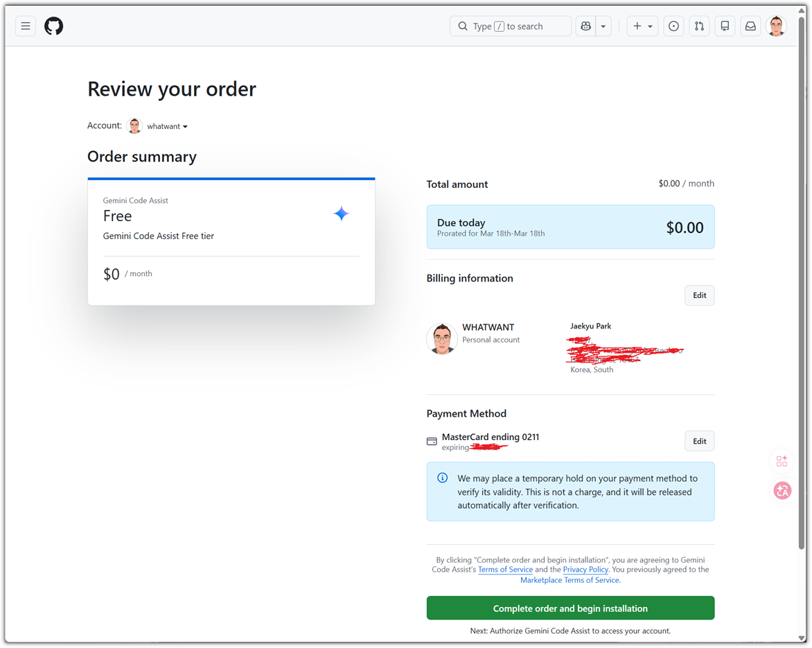
Task: Click the pink translate floating icon
Action: click(x=782, y=491)
